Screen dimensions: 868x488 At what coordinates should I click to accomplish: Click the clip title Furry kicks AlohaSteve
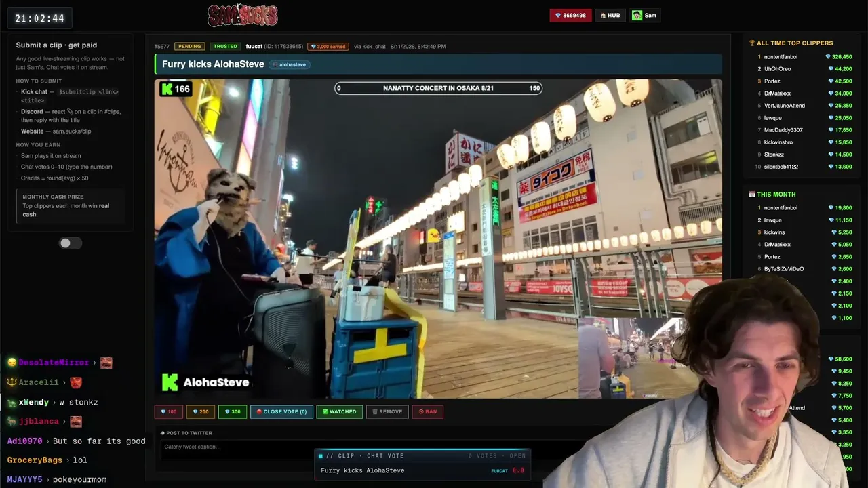[213, 64]
